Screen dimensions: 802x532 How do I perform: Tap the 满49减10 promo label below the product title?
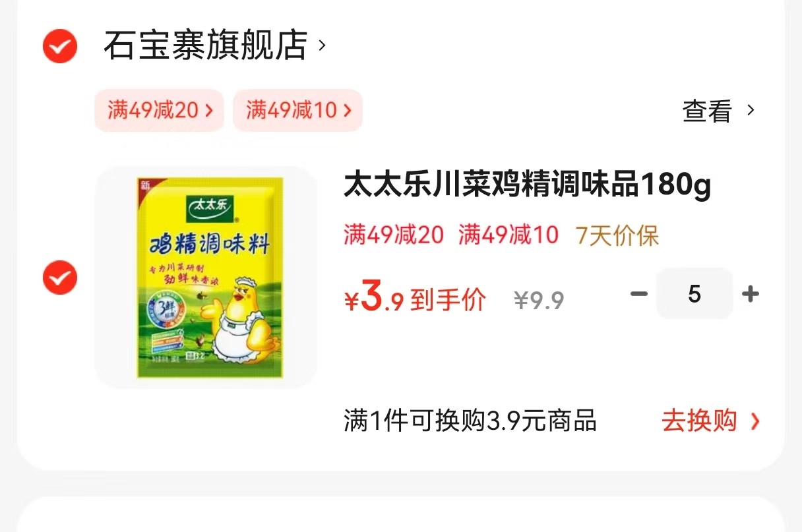(x=509, y=235)
